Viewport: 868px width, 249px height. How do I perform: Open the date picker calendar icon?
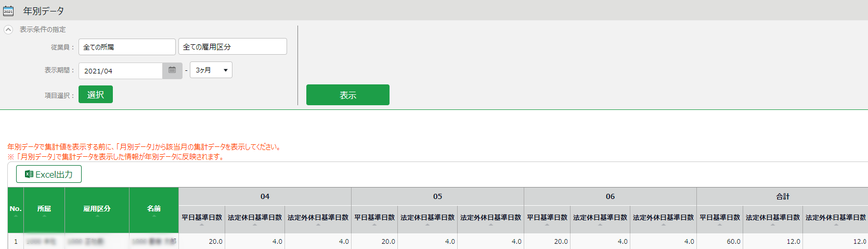[172, 70]
